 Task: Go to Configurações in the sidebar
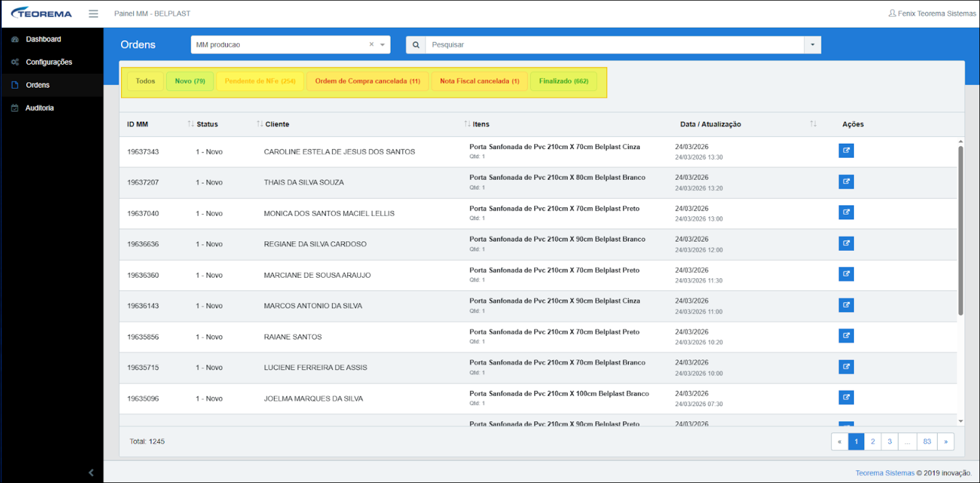(49, 62)
